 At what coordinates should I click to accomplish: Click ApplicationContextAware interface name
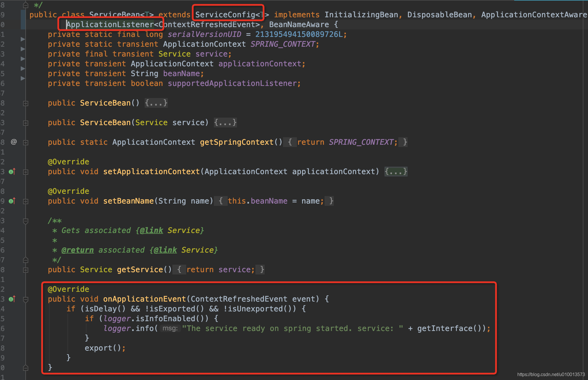(x=534, y=15)
